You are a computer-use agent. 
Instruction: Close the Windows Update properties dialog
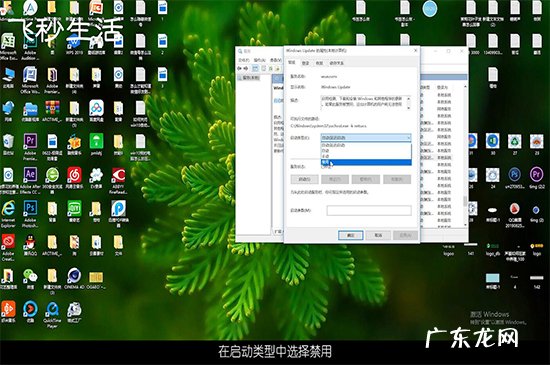415,50
